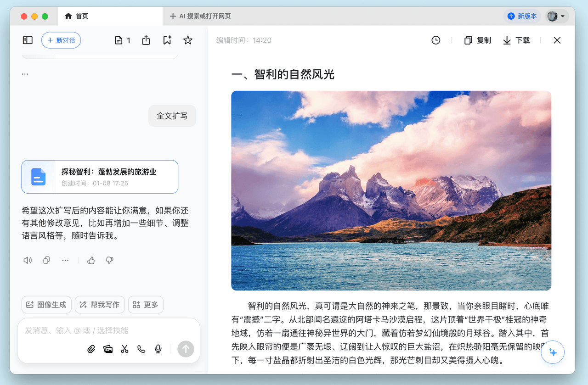The height and width of the screenshot is (385, 588).
Task: Toggle the star favorite icon
Action: (x=187, y=40)
